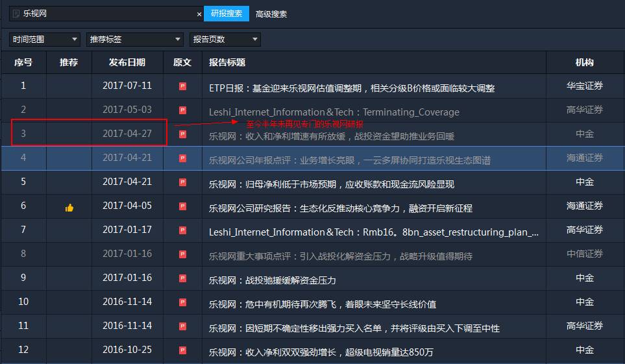Select the date 2017-04-05
This screenshot has width=625, height=364.
click(x=127, y=206)
